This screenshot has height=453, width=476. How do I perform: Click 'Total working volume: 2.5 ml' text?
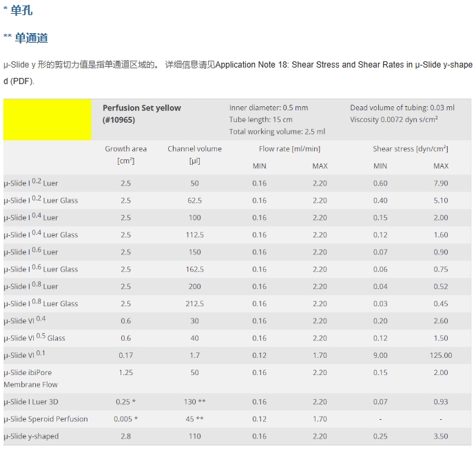coord(277,132)
